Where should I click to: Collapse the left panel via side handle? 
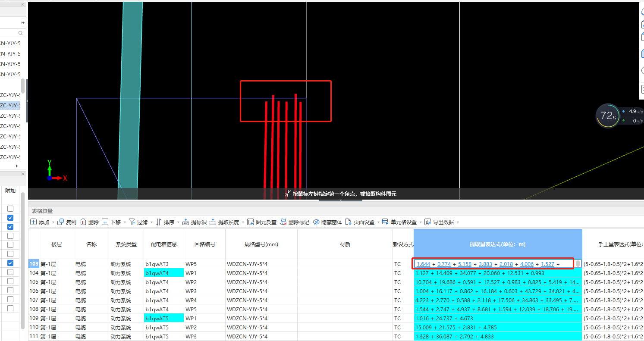[x=27, y=100]
